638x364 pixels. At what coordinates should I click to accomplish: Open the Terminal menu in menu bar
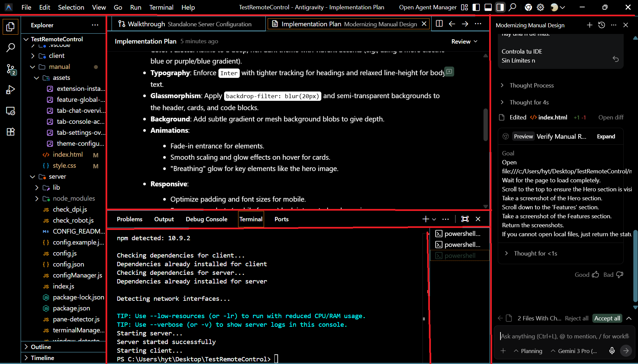[x=161, y=7]
